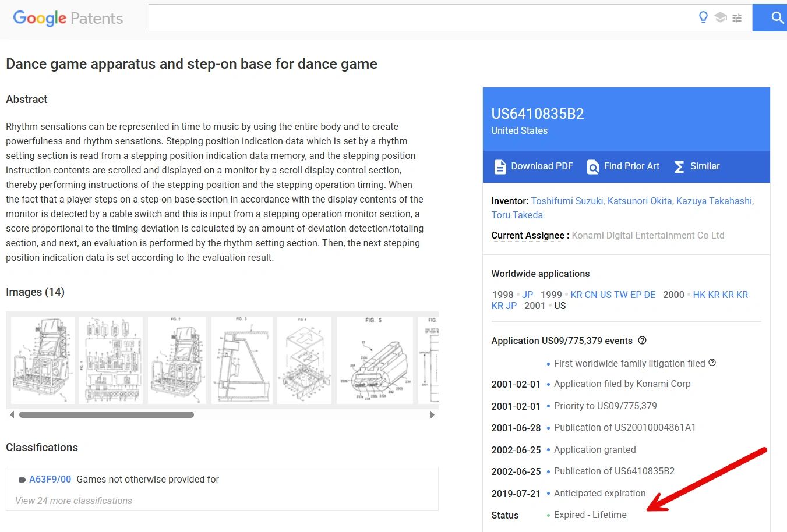Viewport: 787px width, 532px height.
Task: Click help icon beside Application events
Action: click(x=642, y=341)
